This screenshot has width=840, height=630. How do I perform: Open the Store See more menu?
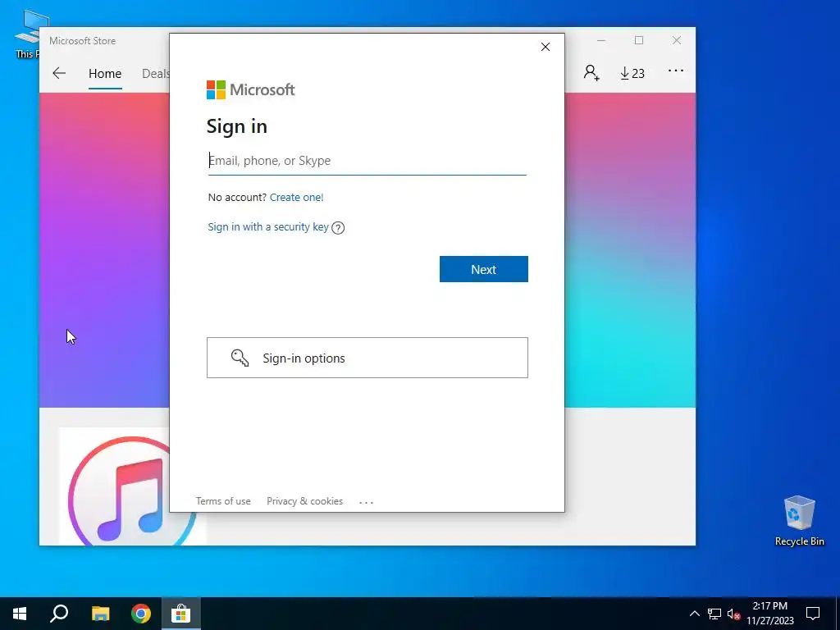coord(676,71)
